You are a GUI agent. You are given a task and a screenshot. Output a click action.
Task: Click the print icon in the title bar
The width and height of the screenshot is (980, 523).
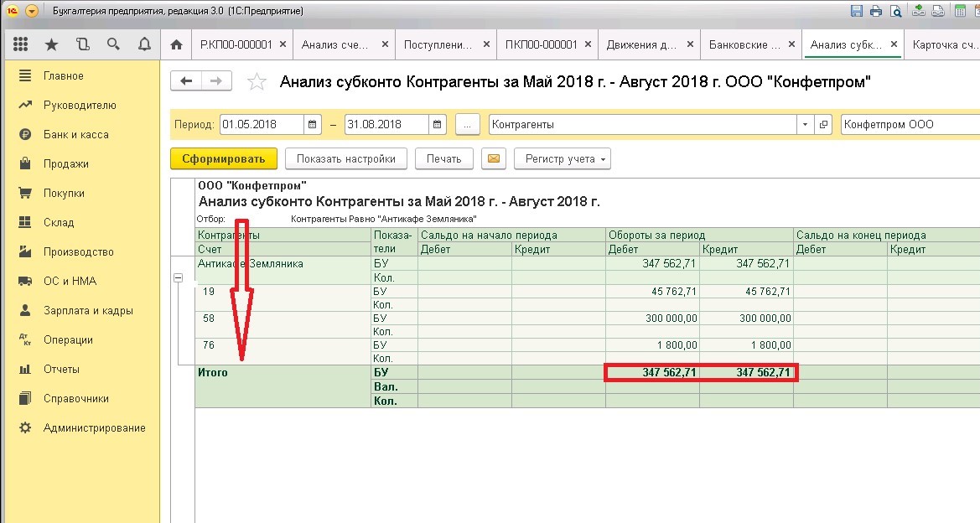875,10
